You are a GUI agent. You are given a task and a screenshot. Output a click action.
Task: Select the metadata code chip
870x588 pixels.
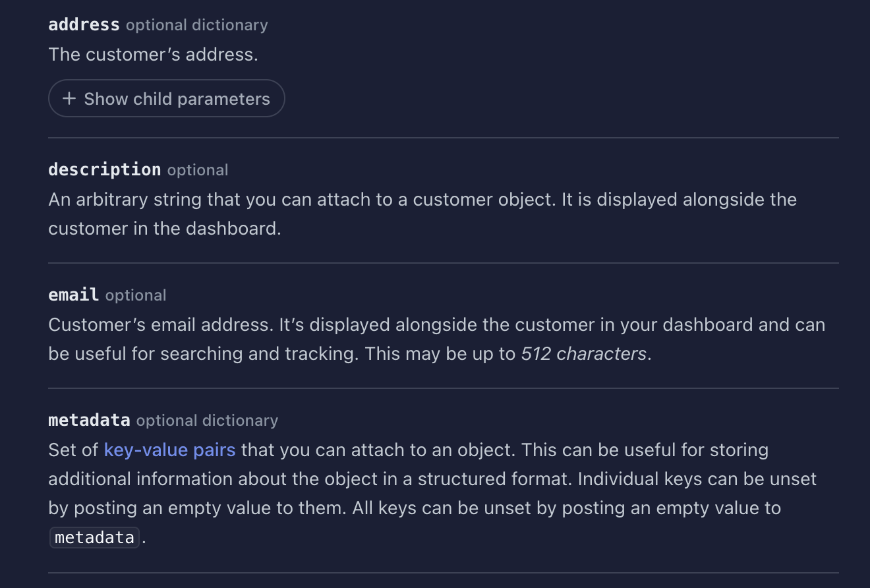pos(94,537)
